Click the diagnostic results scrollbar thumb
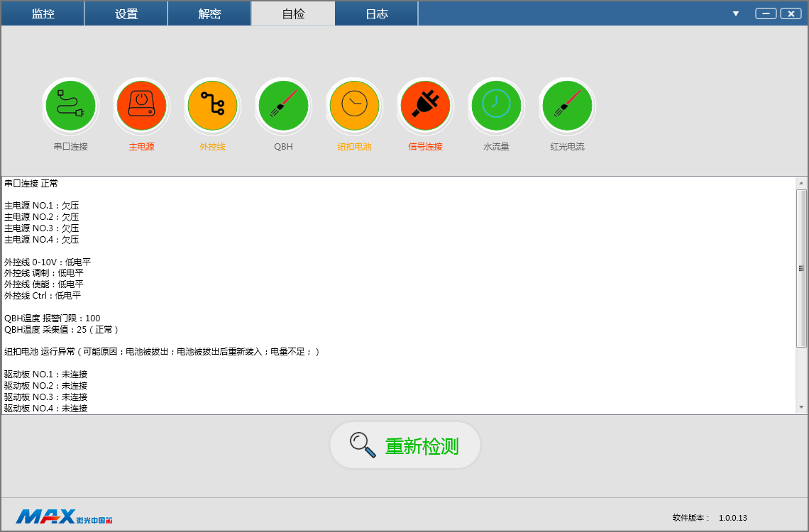 [x=802, y=268]
